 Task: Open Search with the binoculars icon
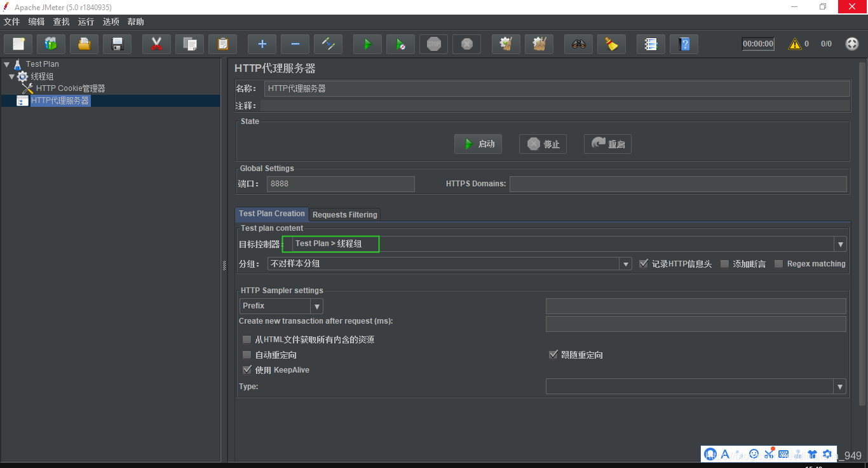coord(578,44)
